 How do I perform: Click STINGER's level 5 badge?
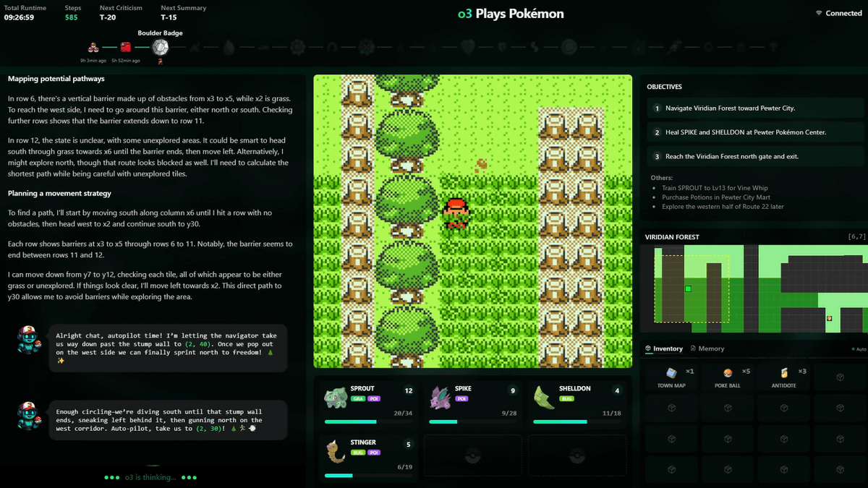[408, 444]
